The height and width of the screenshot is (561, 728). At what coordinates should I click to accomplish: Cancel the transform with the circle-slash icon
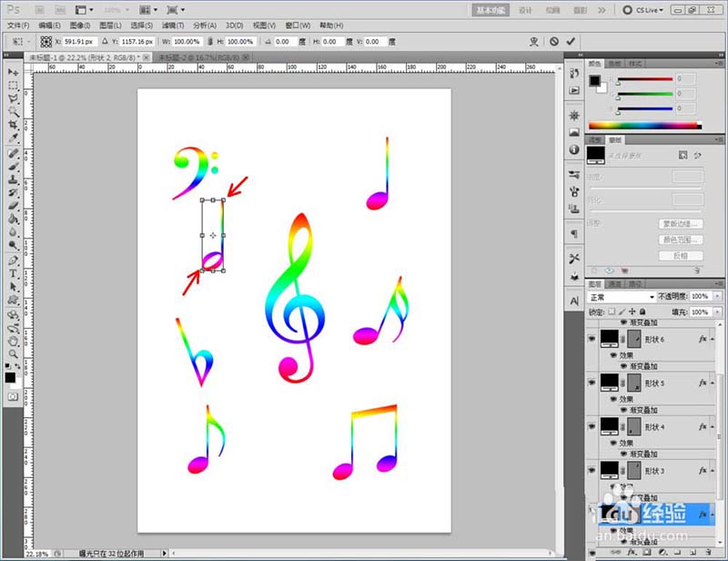pyautogui.click(x=554, y=41)
